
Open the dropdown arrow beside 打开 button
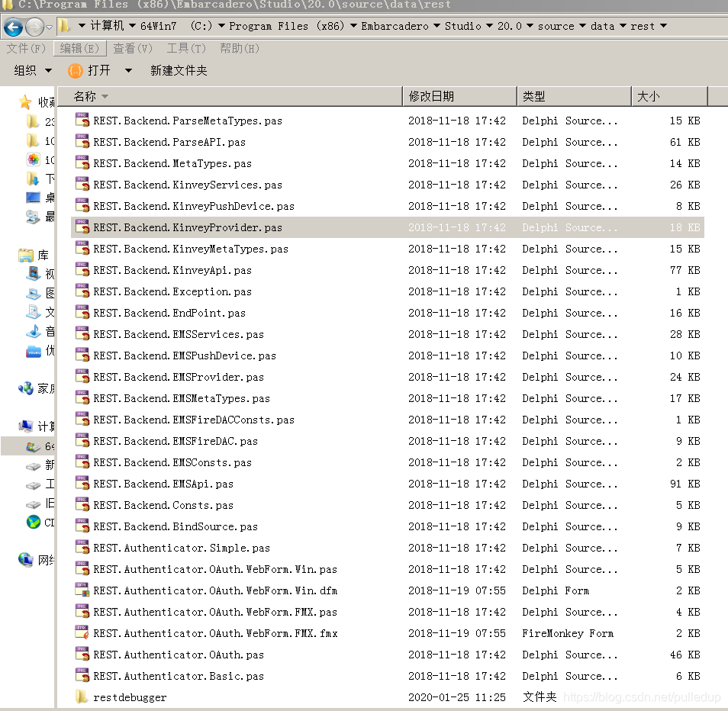(129, 70)
